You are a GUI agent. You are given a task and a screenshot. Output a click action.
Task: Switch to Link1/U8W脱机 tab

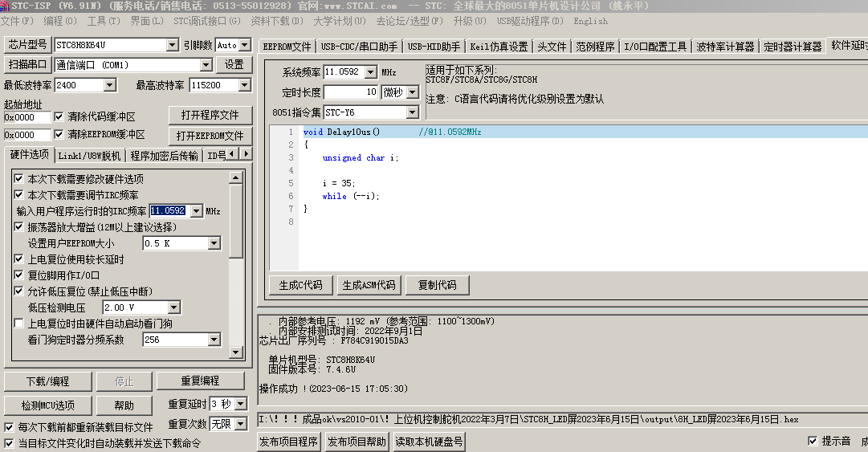89,156
